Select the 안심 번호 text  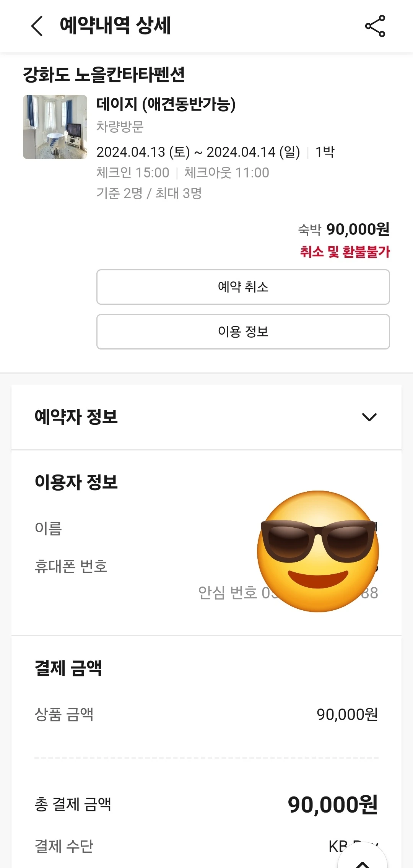coord(227,593)
